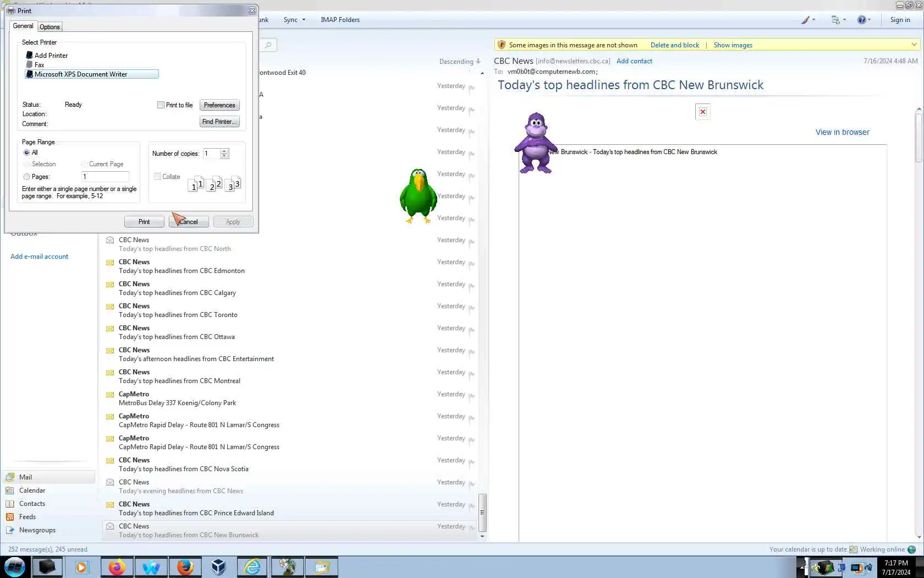Click the purple gorilla desktop assistant
Image resolution: width=924 pixels, height=578 pixels.
point(535,143)
